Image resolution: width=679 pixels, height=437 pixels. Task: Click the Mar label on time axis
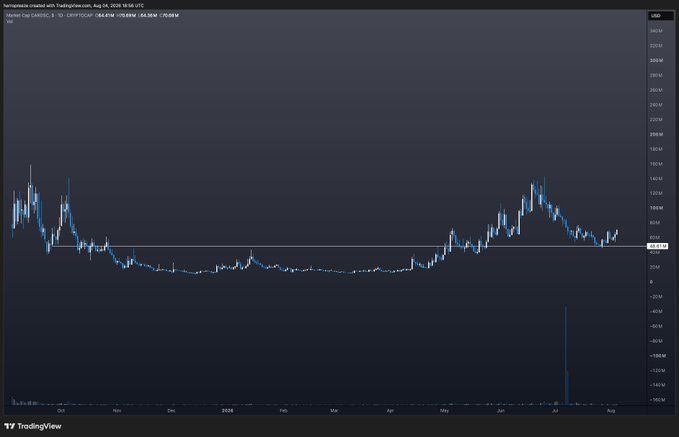[x=334, y=411]
